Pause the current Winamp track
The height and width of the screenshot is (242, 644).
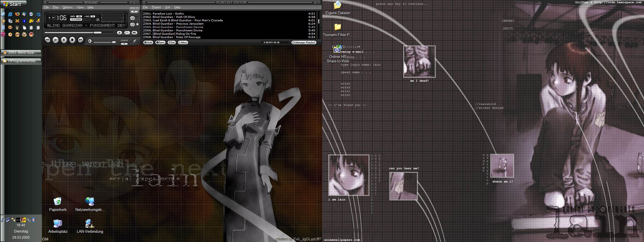coord(64,40)
